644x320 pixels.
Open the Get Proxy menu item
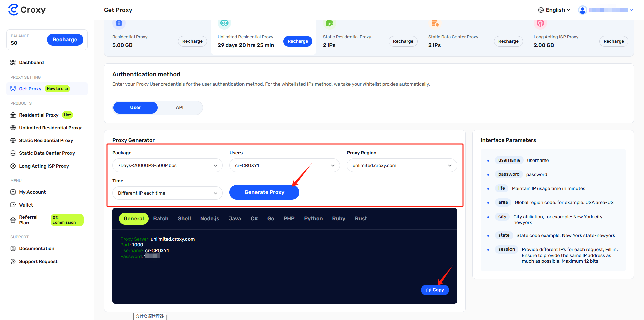coord(47,89)
